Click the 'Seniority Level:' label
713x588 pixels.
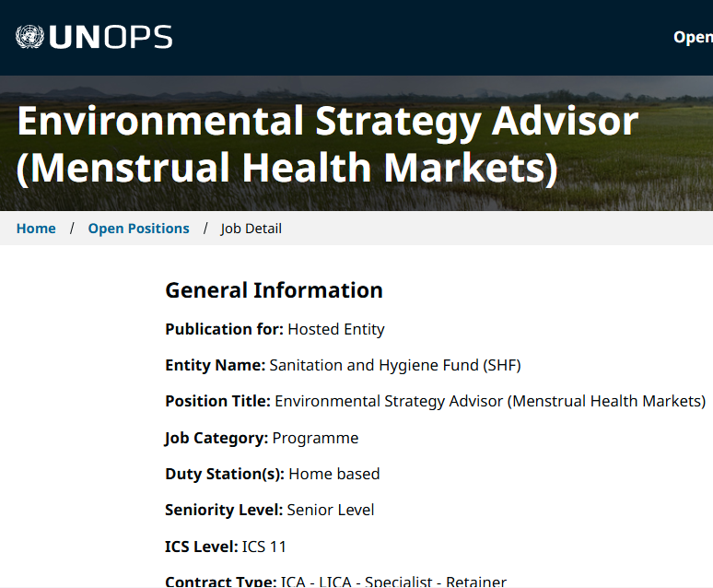(224, 510)
